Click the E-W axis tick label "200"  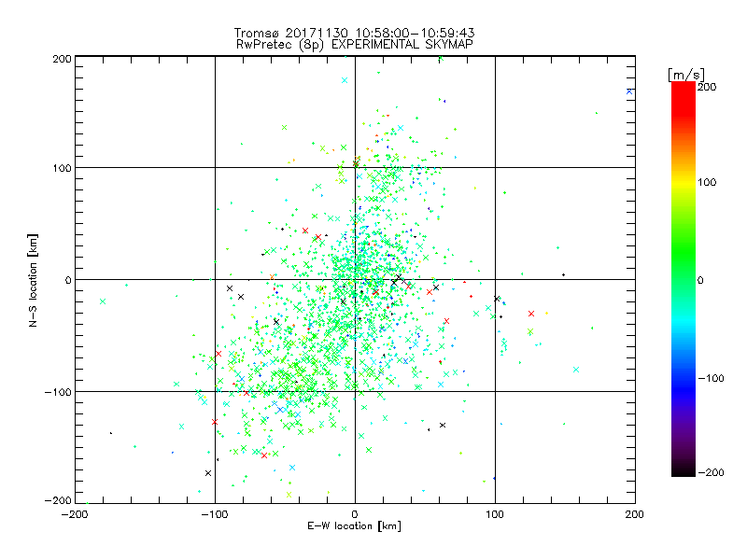click(635, 514)
